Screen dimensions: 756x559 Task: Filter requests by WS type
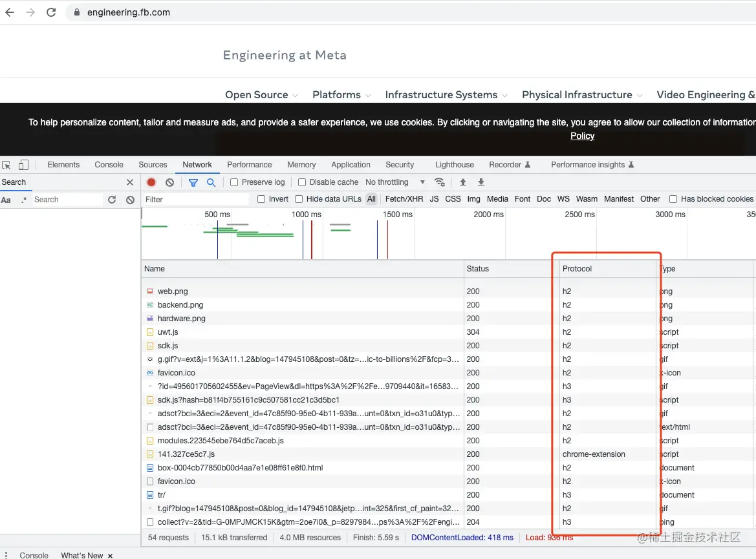pyautogui.click(x=563, y=199)
